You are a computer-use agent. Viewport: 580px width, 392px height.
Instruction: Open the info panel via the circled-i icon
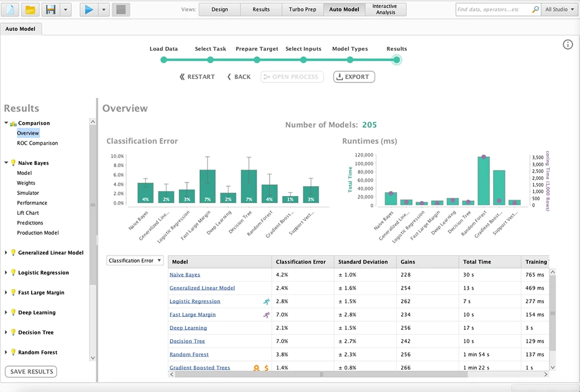pyautogui.click(x=568, y=44)
